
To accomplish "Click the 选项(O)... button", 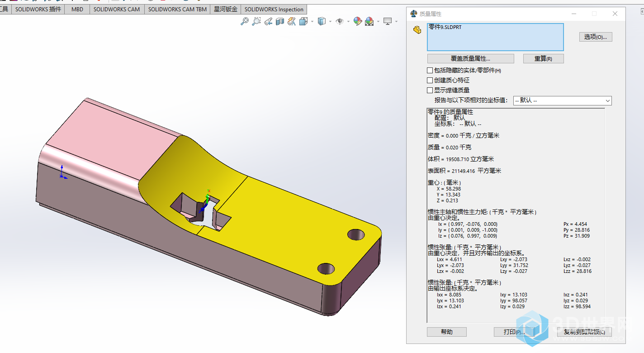I will [x=596, y=37].
